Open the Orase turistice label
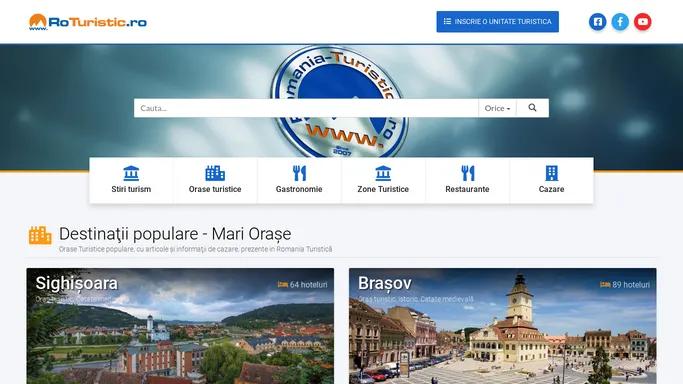This screenshot has width=683, height=384. click(x=215, y=189)
